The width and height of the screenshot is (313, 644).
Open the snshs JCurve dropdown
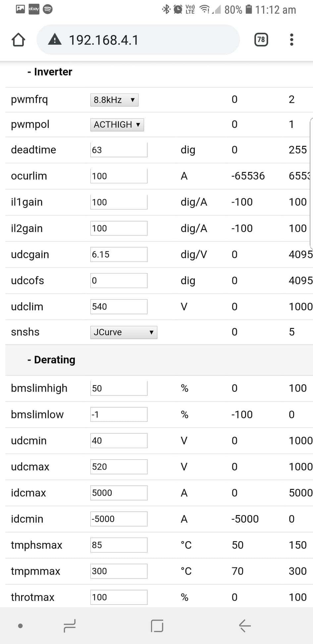(x=124, y=332)
